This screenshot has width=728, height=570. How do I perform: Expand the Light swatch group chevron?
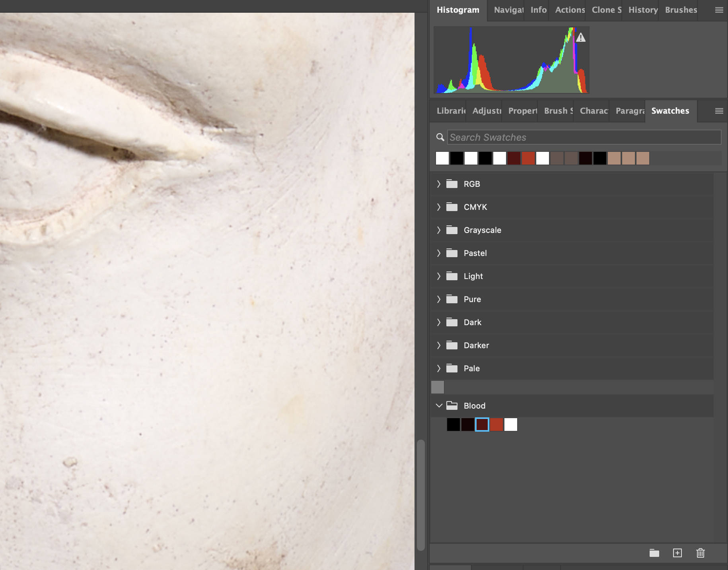tap(439, 276)
